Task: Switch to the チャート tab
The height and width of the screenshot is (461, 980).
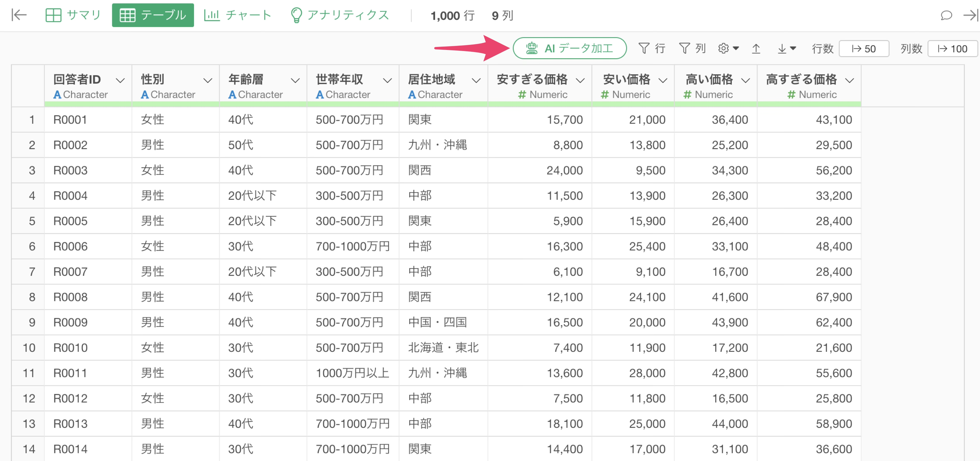Action: (x=237, y=15)
